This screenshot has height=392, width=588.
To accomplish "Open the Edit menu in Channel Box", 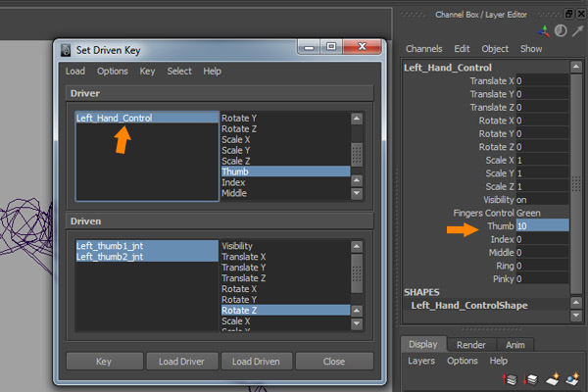I will pos(462,49).
